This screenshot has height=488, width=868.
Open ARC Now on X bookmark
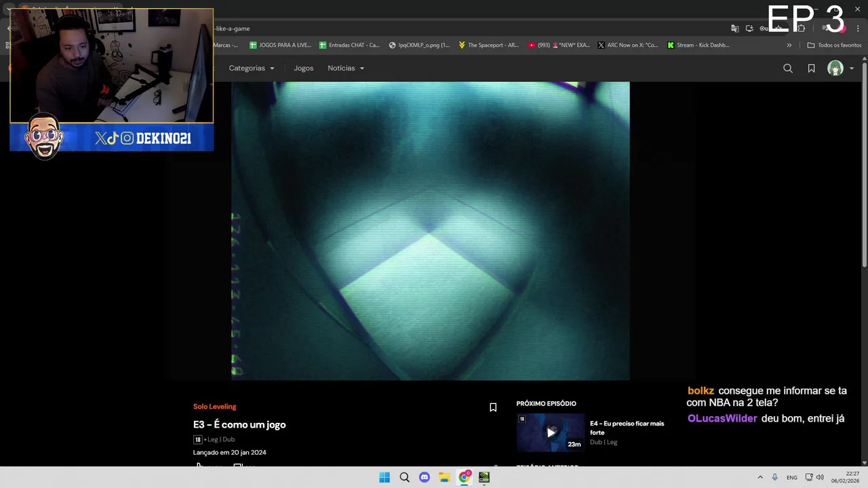tap(628, 45)
